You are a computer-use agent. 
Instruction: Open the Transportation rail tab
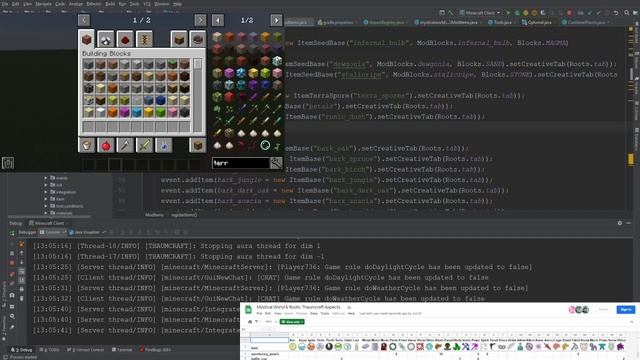pyautogui.click(x=144, y=40)
